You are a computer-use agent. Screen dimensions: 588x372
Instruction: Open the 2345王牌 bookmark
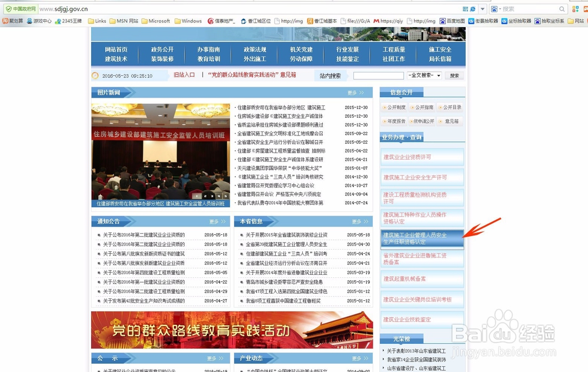click(x=68, y=21)
